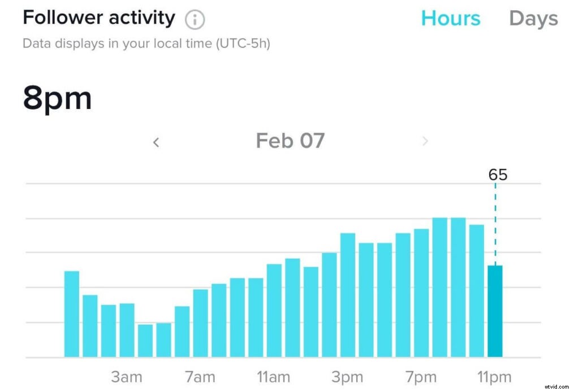Select the 11am axis label
Viewport: 579px width, 392px height.
(x=274, y=376)
